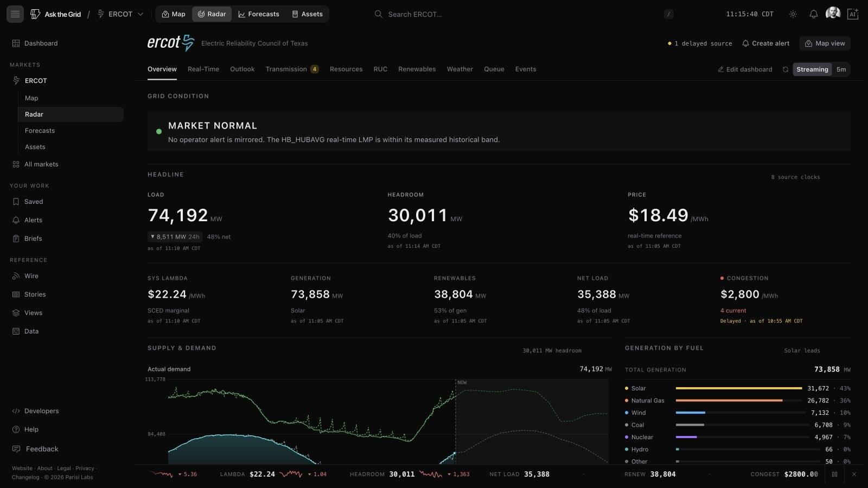Refresh data with the circular arrows icon

785,69
